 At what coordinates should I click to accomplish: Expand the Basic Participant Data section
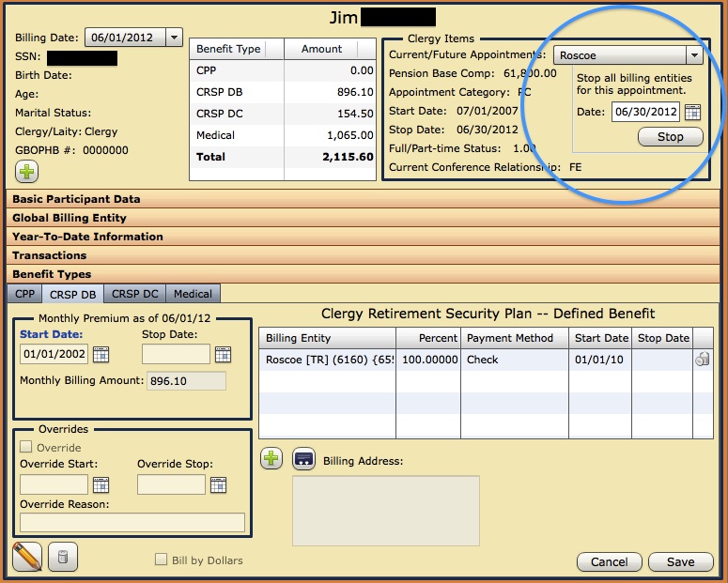pyautogui.click(x=363, y=199)
